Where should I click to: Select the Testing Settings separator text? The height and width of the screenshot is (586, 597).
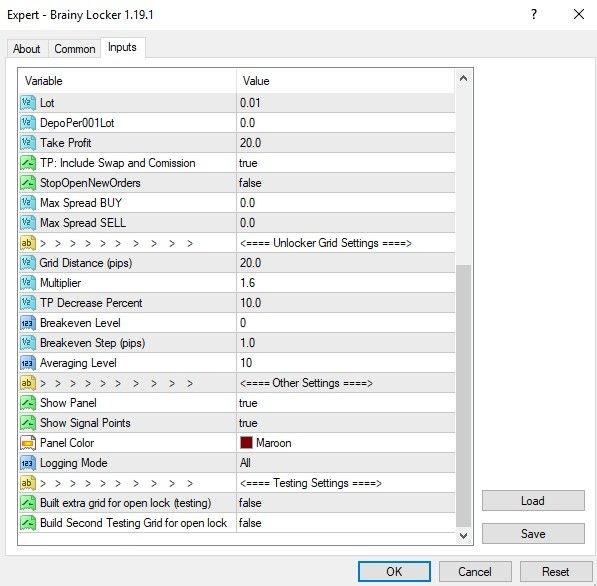(311, 483)
